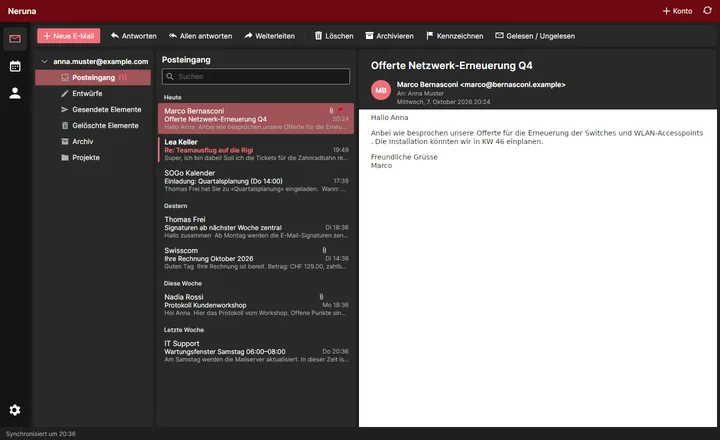Screen dimensions: 720x440
Task: Click the Diese Woche group header
Action: [x=183, y=283]
